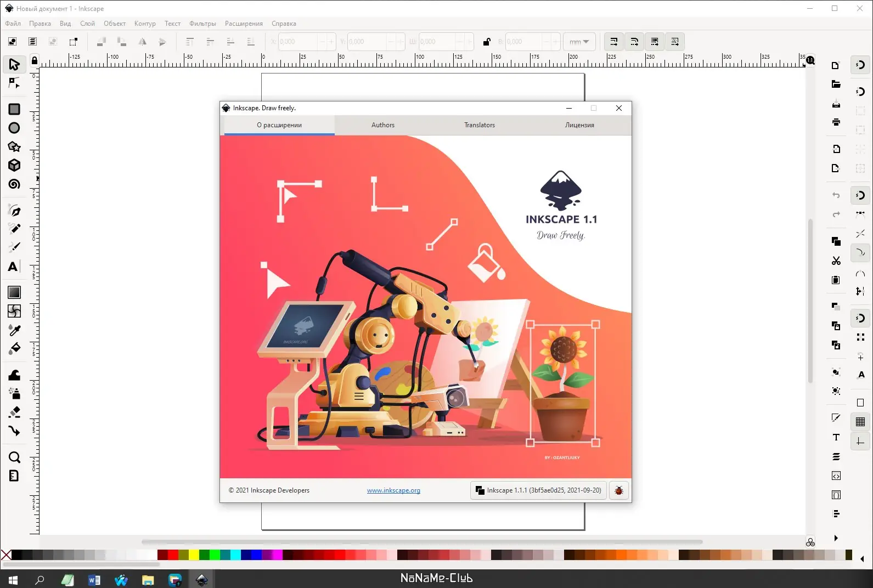The width and height of the screenshot is (873, 588).
Task: Open the Layers panel icon
Action: 836,456
